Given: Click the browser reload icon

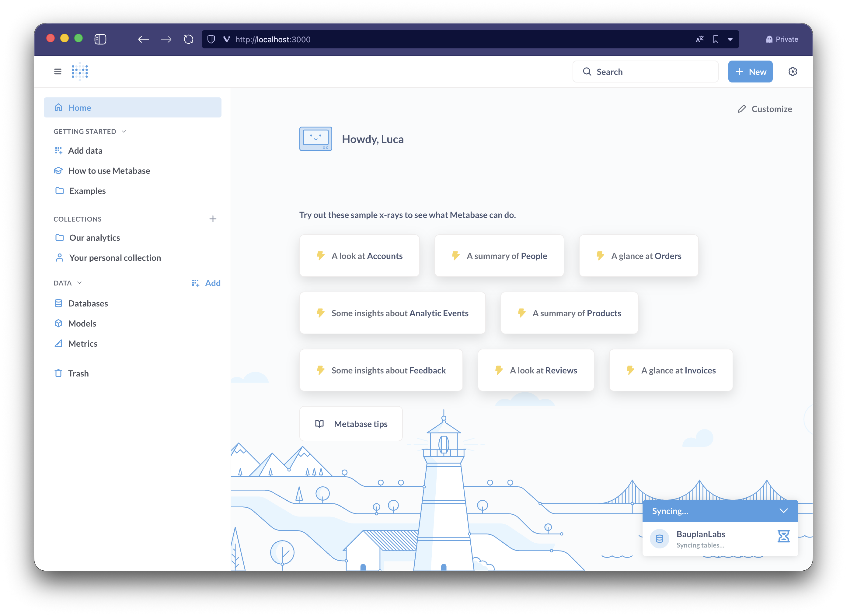Looking at the screenshot, I should [189, 39].
